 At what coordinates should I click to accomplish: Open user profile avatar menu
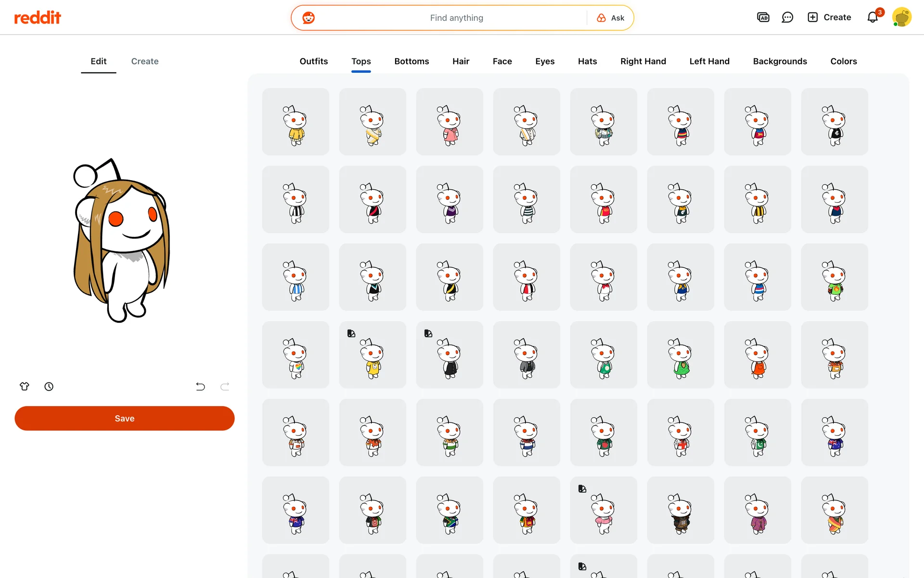tap(901, 18)
